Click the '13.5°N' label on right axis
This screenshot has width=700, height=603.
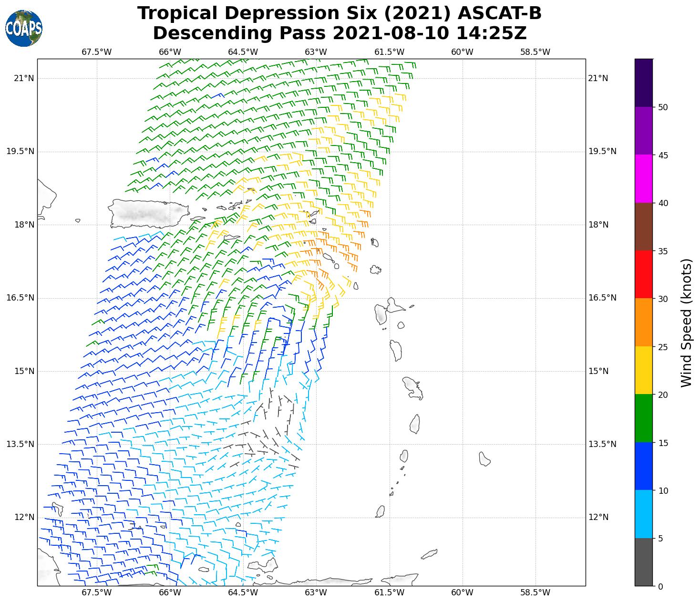(x=602, y=444)
